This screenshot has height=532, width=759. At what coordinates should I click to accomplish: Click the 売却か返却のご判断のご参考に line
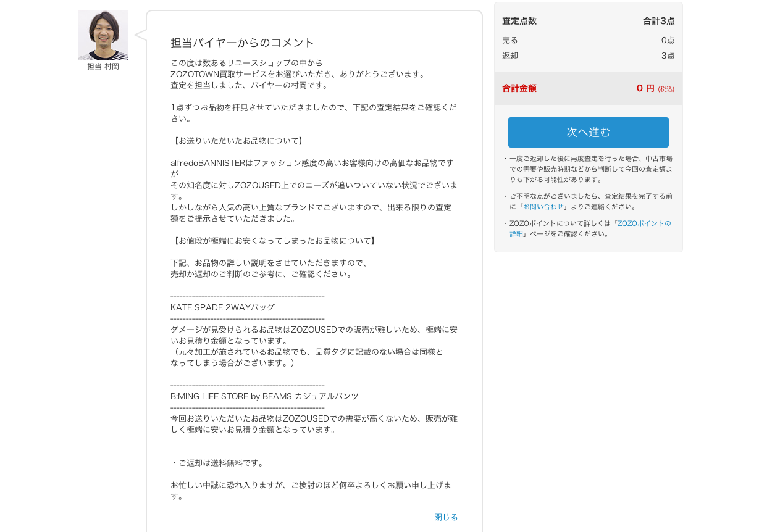tap(262, 274)
